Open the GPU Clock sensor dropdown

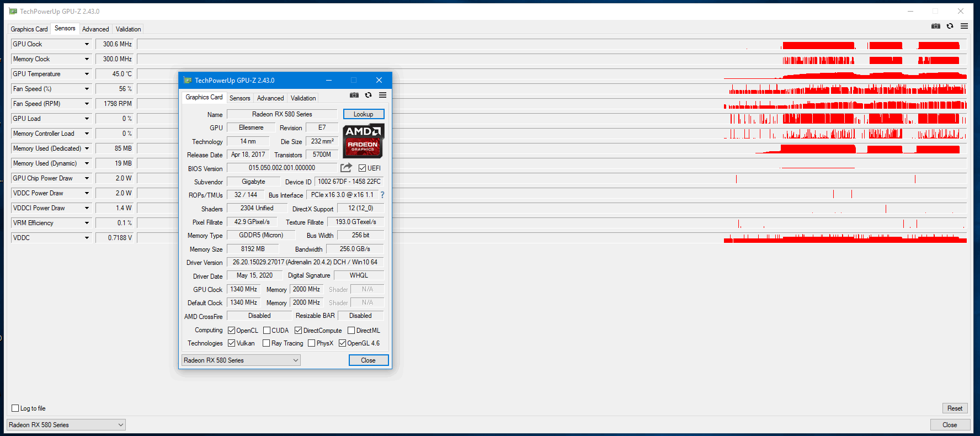tap(87, 44)
